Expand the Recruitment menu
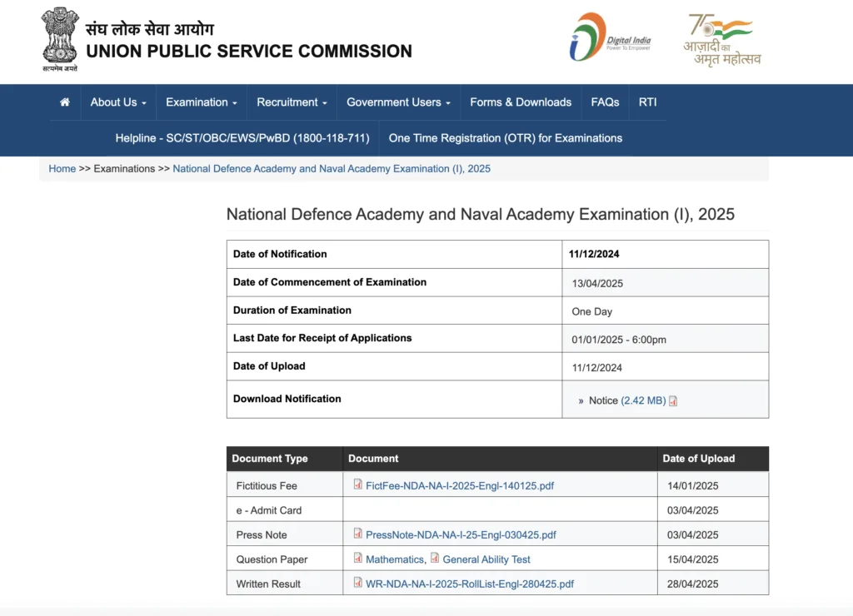Viewport: 853px width, 616px height. tap(288, 102)
